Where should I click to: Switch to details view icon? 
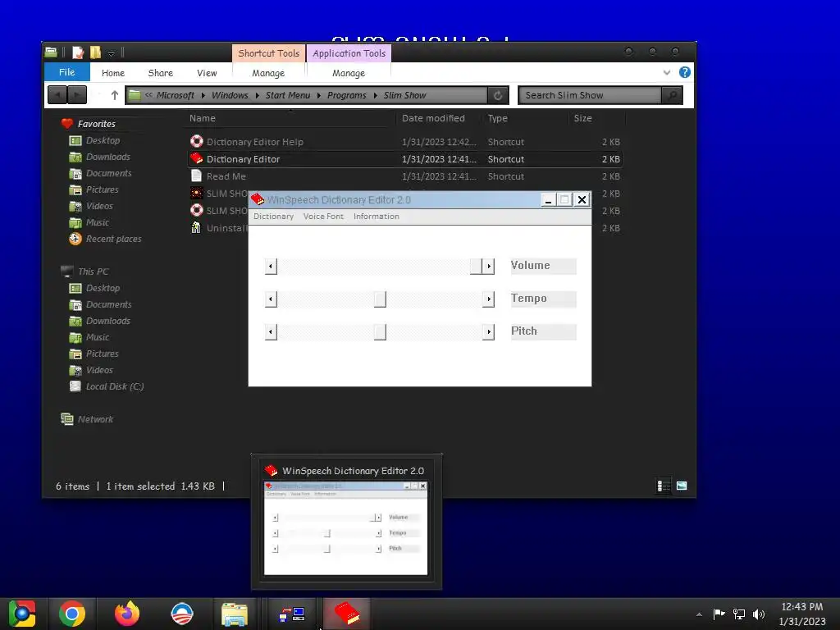(x=663, y=486)
